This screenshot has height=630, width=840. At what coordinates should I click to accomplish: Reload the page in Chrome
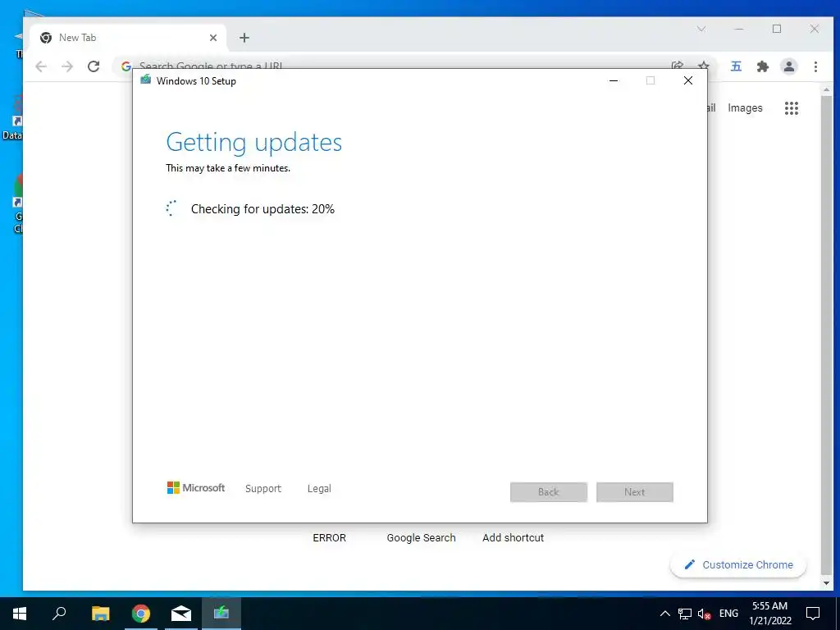pos(94,66)
